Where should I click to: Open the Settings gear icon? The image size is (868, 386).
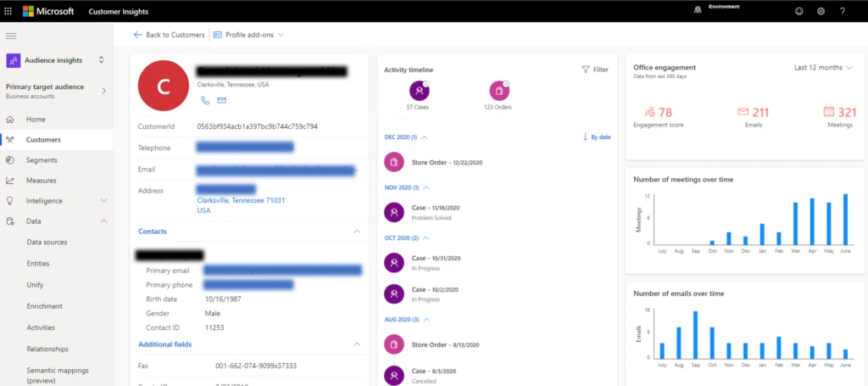(x=821, y=11)
